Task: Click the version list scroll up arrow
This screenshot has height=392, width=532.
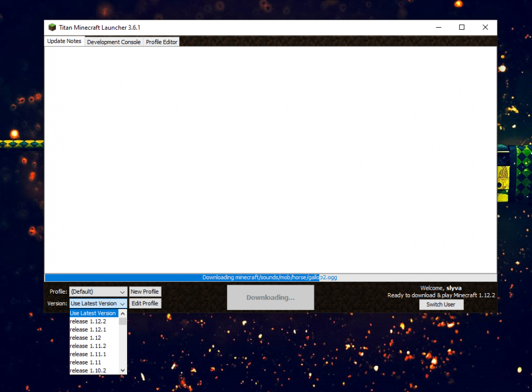Action: pos(123,314)
